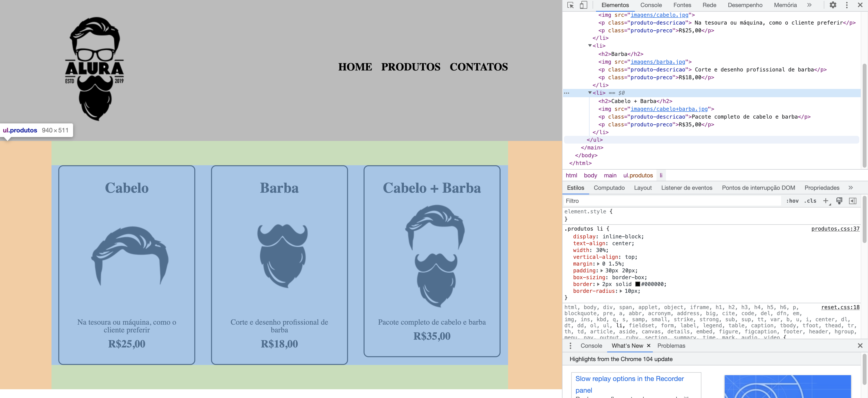This screenshot has height=398, width=868.
Task: Toggle rendering emulations paintbrush icon
Action: (839, 201)
